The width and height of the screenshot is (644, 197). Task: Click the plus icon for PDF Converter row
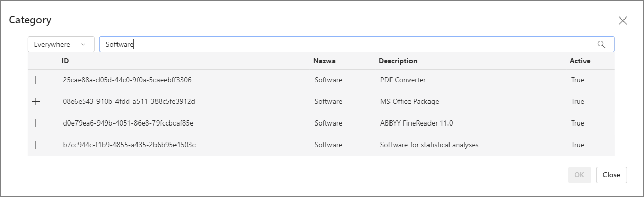point(35,80)
